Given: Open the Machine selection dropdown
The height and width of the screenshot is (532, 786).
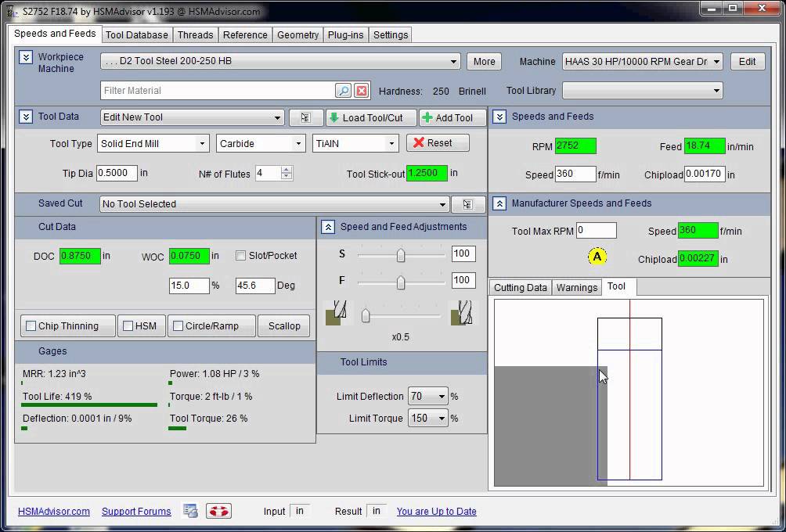Looking at the screenshot, I should coord(642,62).
